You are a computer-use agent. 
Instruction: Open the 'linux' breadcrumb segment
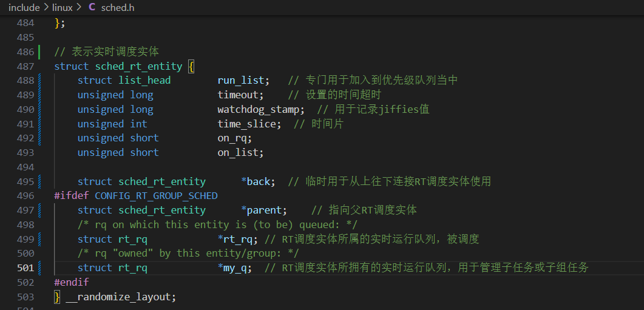pyautogui.click(x=61, y=8)
